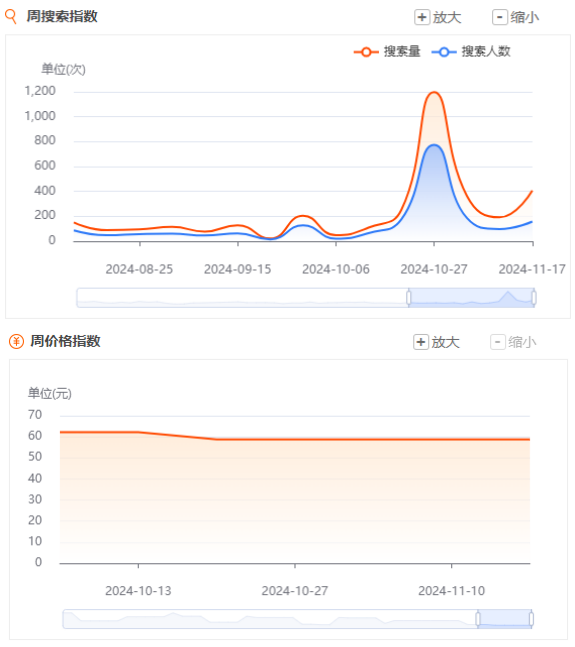
Task: Click 缩小 text in search index header
Action: pos(524,17)
